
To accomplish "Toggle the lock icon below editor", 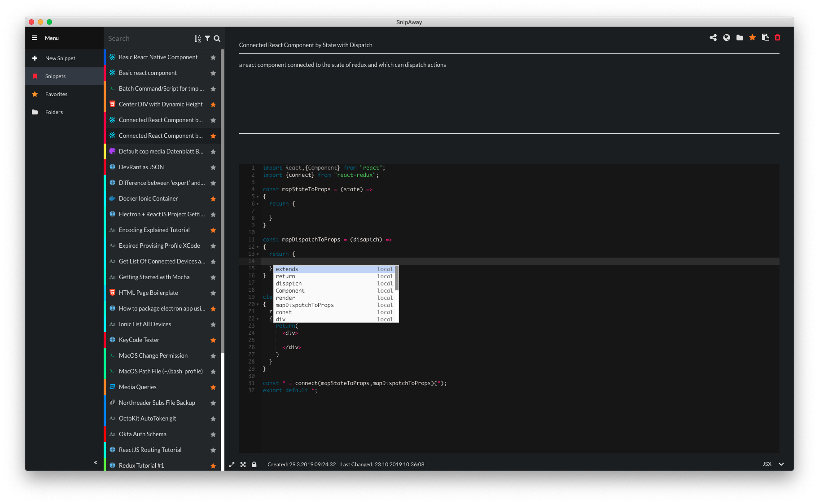I will (254, 465).
